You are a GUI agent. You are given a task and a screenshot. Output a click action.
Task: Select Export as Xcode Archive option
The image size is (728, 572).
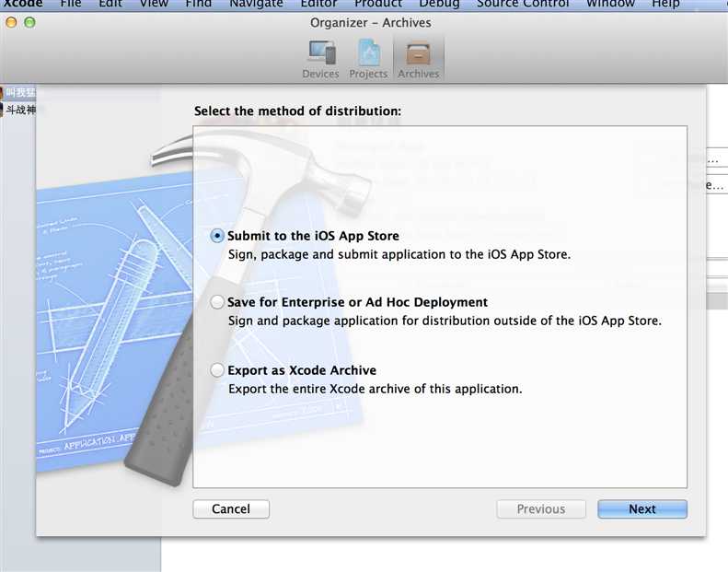217,370
